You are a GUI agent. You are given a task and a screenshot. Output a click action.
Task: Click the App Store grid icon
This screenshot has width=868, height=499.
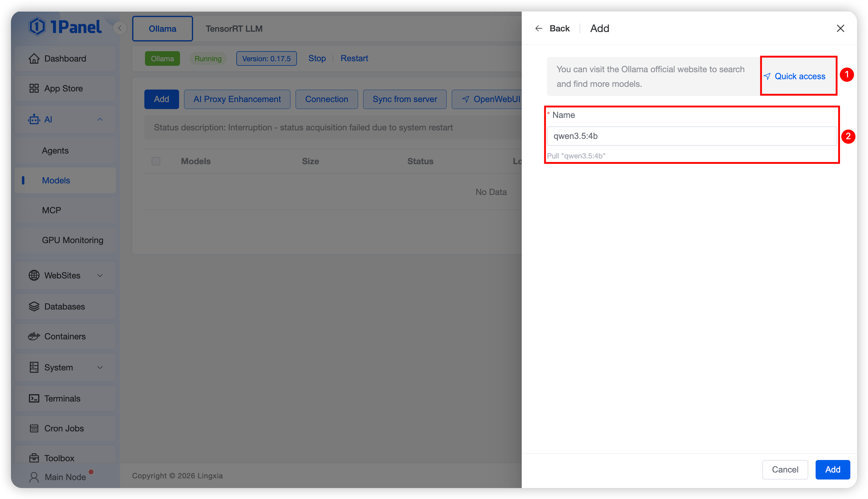click(34, 88)
